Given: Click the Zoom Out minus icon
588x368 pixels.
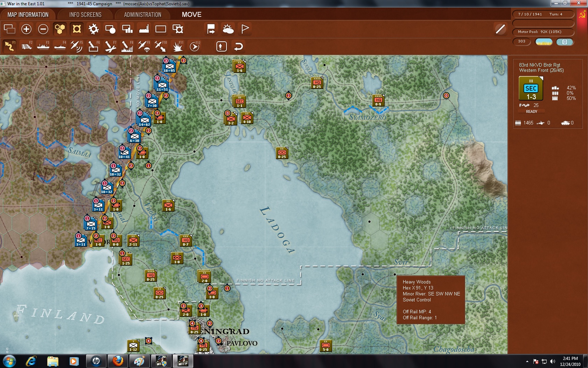Looking at the screenshot, I should 43,29.
